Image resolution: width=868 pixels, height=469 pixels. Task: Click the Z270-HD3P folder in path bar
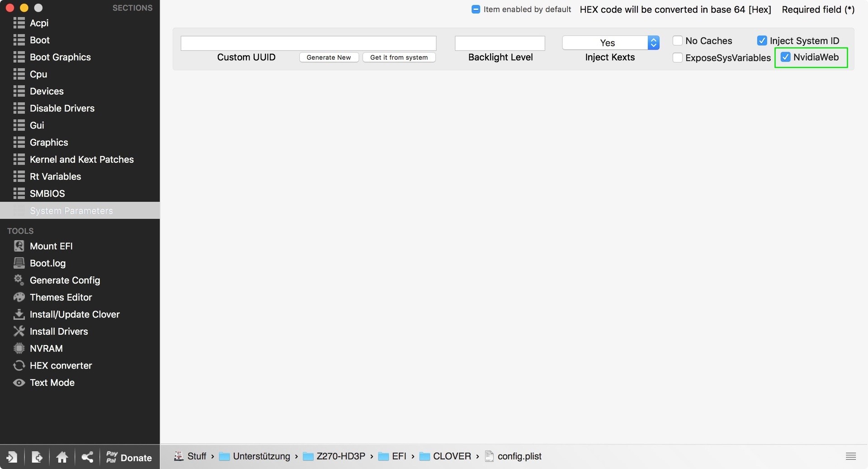click(334, 456)
